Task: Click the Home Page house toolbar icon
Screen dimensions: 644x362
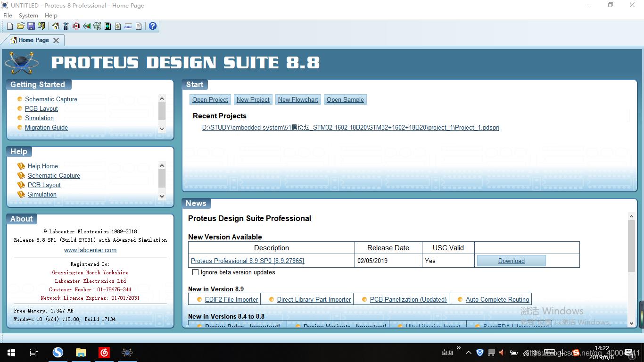Action: coord(56,26)
